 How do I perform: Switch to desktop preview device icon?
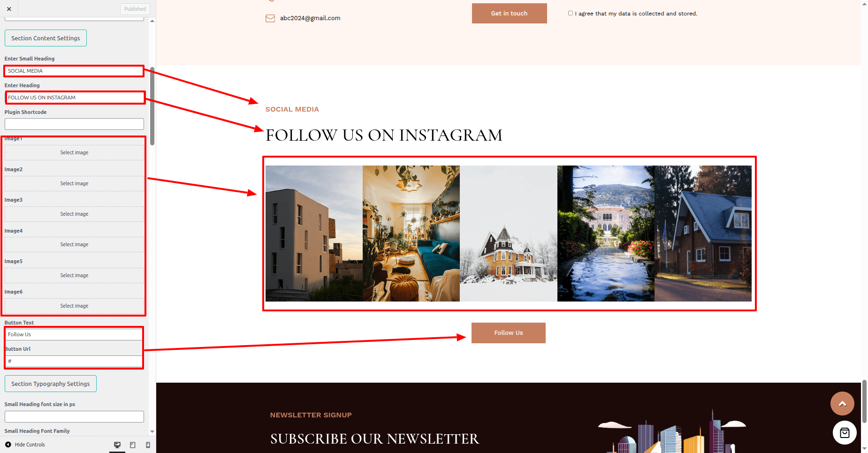click(117, 445)
